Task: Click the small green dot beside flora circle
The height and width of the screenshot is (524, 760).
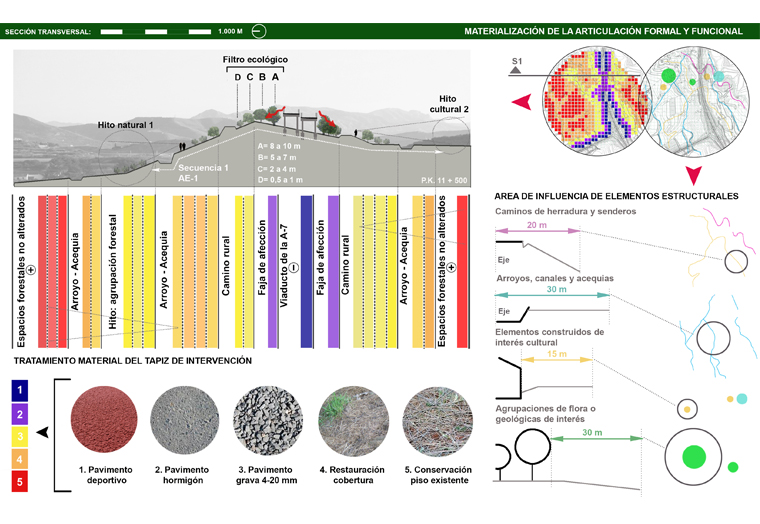Action: (x=733, y=467)
